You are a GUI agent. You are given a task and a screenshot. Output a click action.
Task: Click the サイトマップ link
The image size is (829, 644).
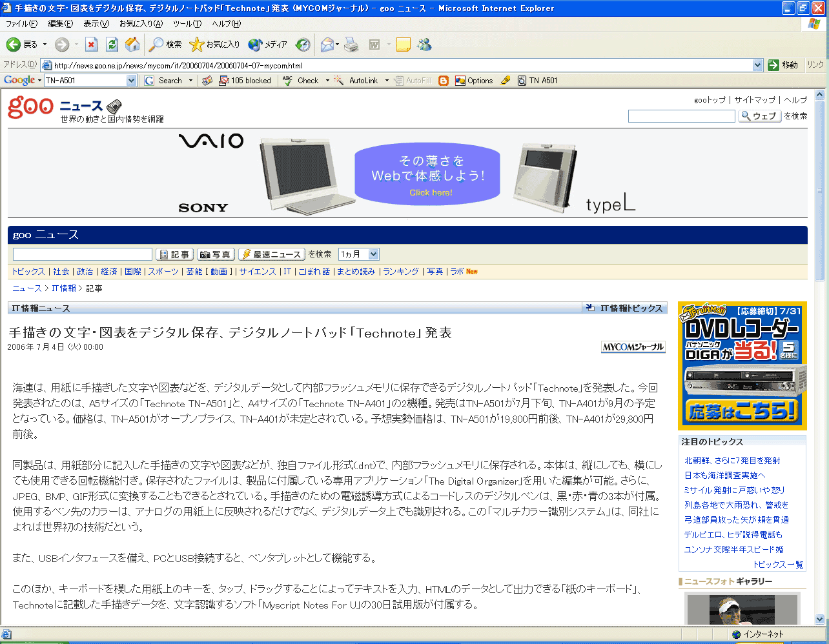754,100
